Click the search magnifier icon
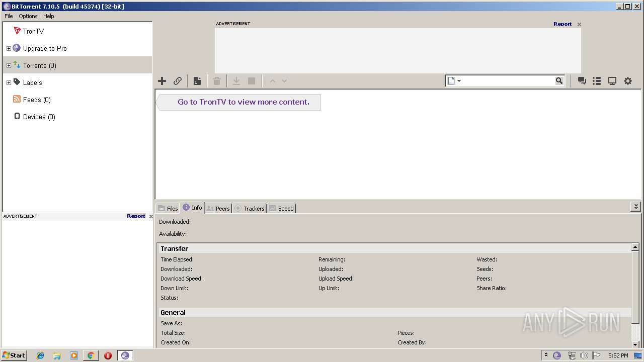The width and height of the screenshot is (644, 362). click(x=559, y=80)
